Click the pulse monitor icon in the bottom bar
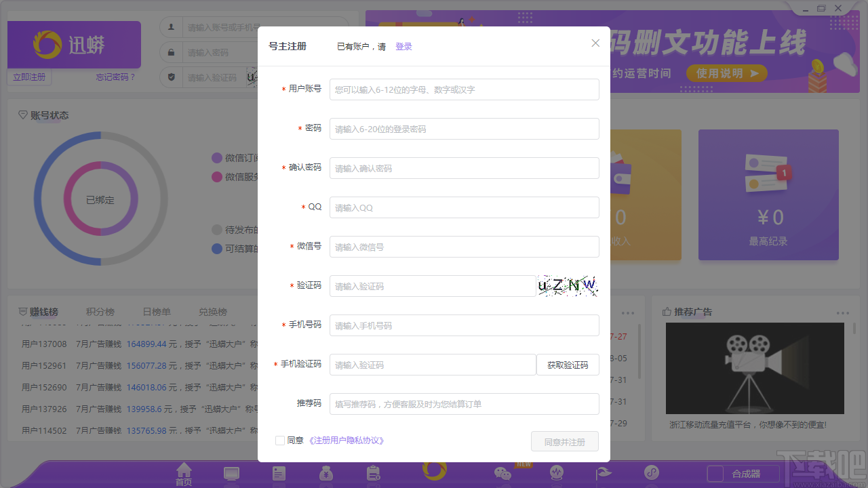This screenshot has width=868, height=488. (x=557, y=472)
